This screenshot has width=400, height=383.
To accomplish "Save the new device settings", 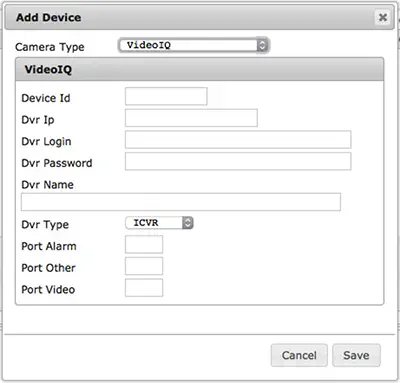I will pos(356,355).
